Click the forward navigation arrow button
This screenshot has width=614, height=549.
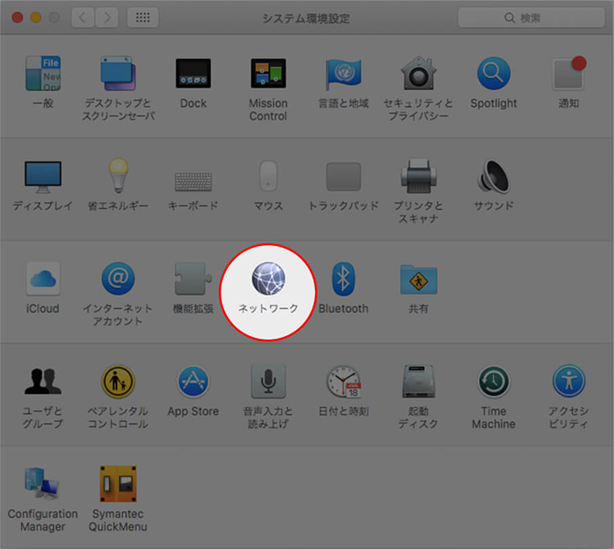(x=106, y=18)
